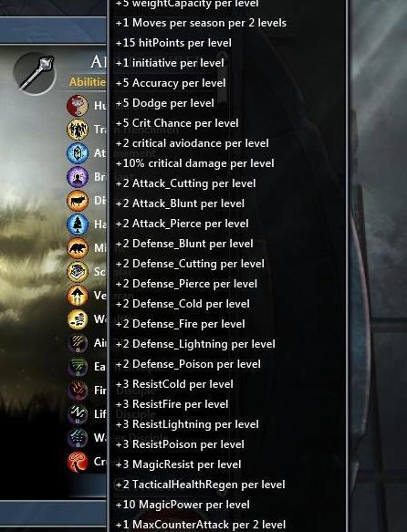Image resolution: width=407 pixels, height=532 pixels.
Task: Open the Abilities tab
Action: tap(88, 82)
